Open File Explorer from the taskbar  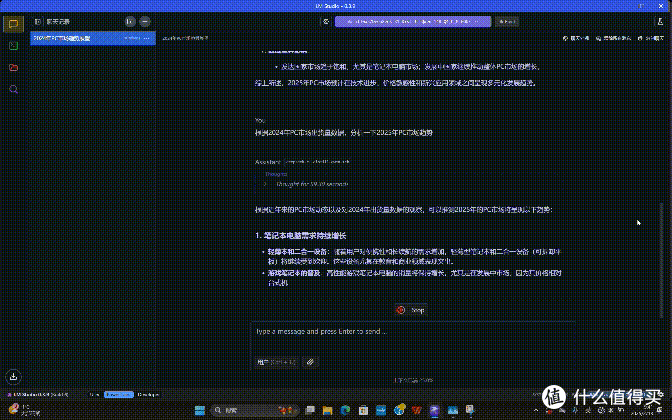point(327,410)
